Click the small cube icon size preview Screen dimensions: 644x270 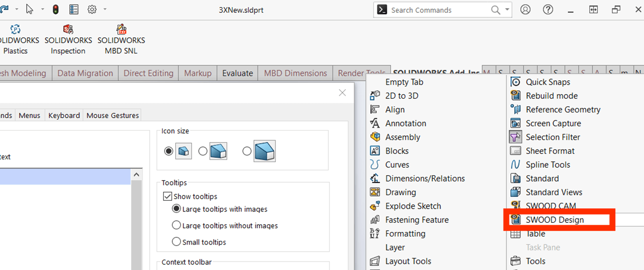[183, 151]
